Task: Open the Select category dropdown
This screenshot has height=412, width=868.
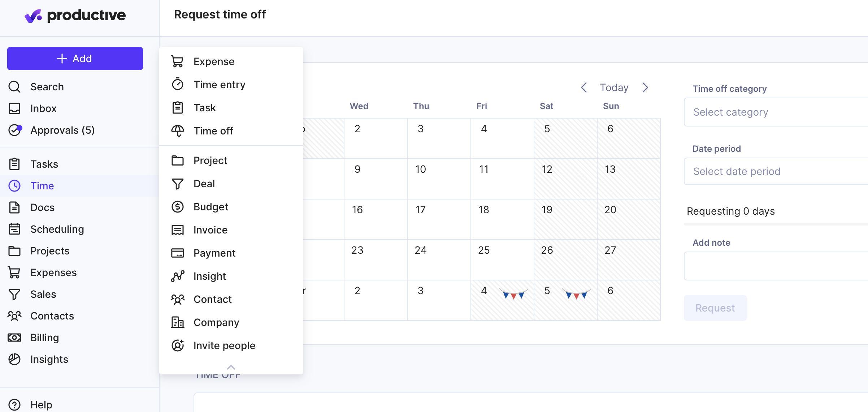Action: pyautogui.click(x=776, y=112)
